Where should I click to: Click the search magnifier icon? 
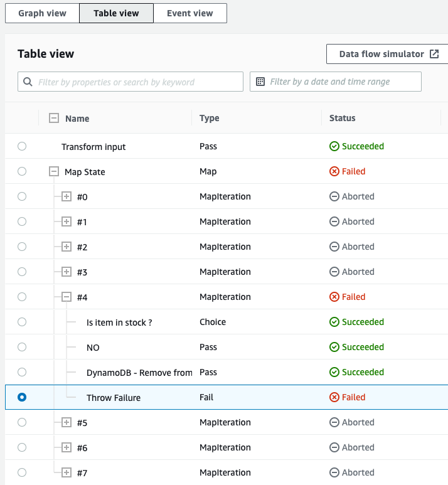(x=28, y=82)
